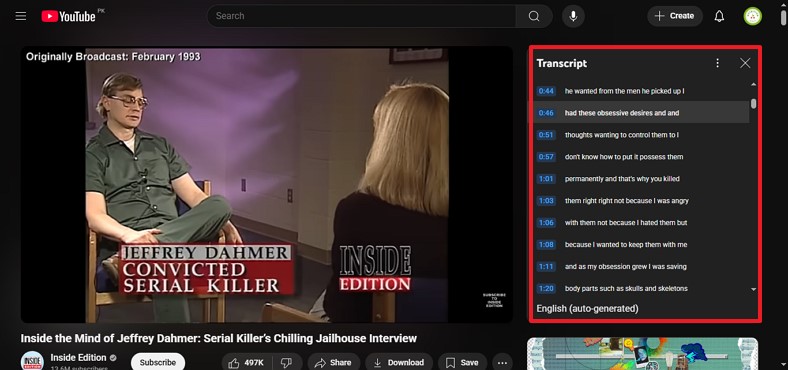Click the Inside Edition subscribe watermark in video
This screenshot has height=370, width=788.
(494, 301)
